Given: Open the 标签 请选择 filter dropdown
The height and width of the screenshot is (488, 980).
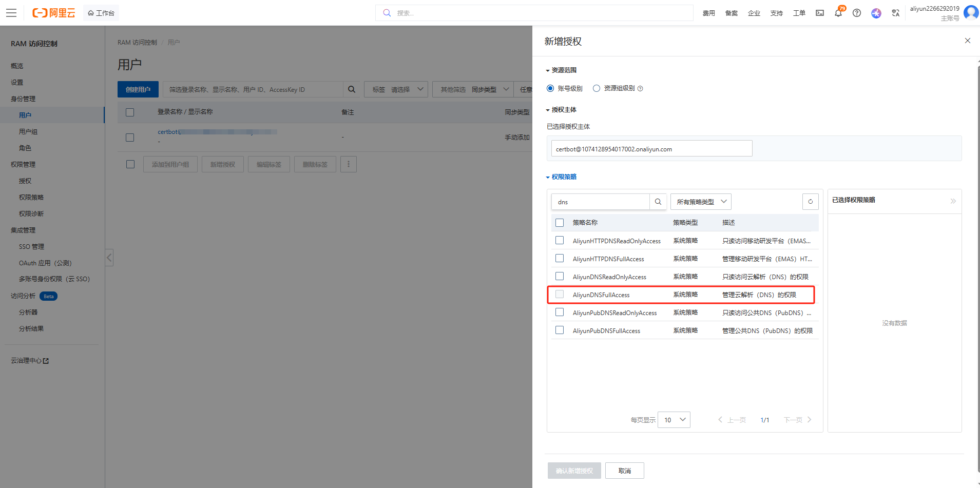Looking at the screenshot, I should pos(396,89).
